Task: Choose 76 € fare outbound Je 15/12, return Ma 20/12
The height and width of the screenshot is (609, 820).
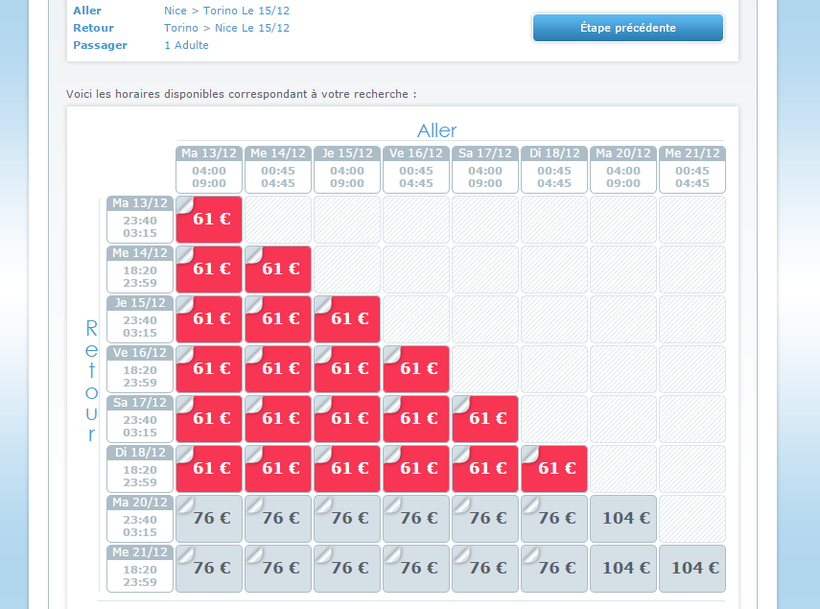Action: (348, 518)
